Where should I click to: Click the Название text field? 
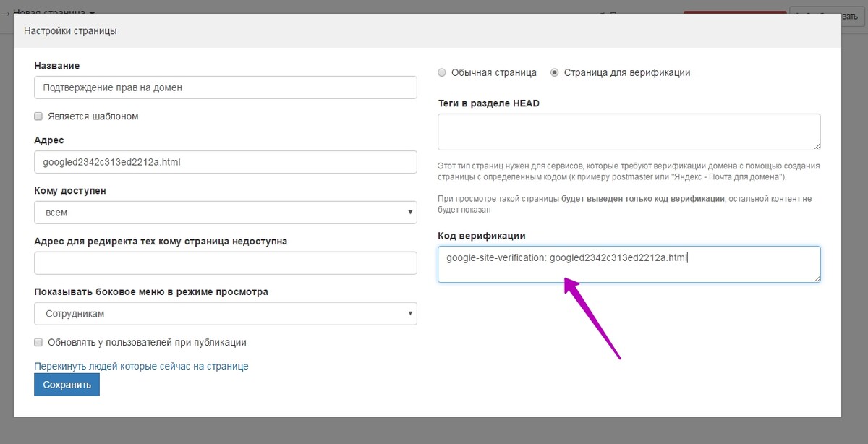(226, 87)
